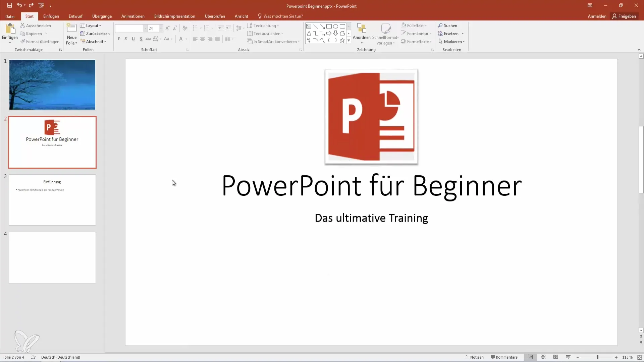Image resolution: width=644 pixels, height=362 pixels.
Task: Click Ausschneiden scissors button
Action: 36,25
